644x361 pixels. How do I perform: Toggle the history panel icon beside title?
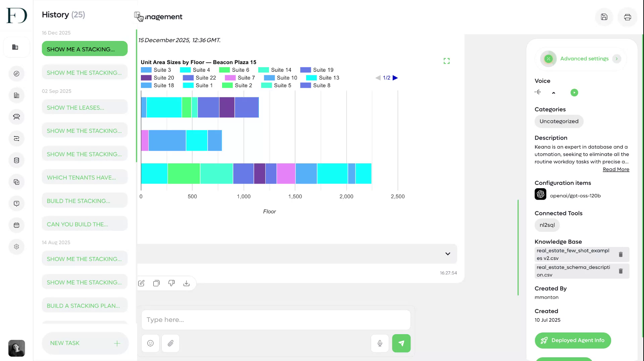[138, 15]
